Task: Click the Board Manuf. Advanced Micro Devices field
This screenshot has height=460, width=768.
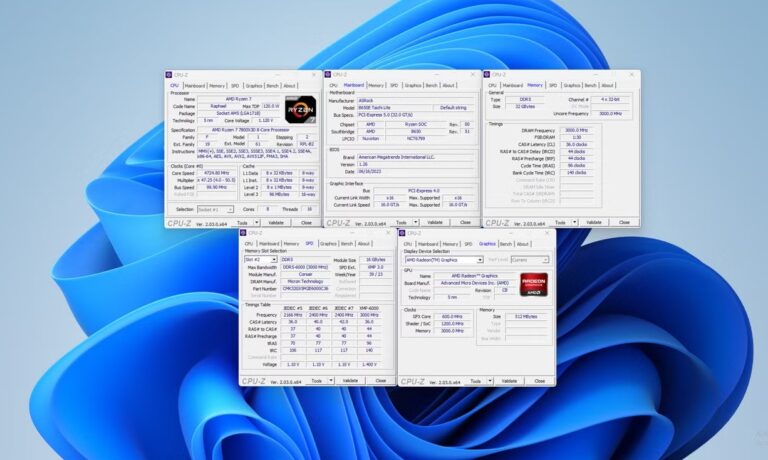Action: coord(475,283)
